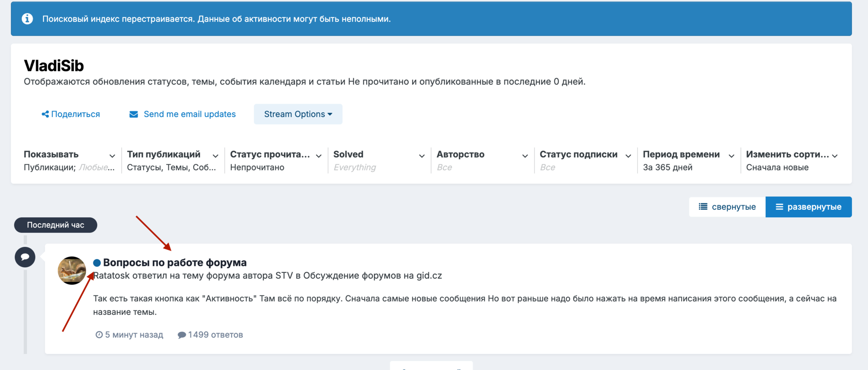
Task: Click the envelope icon for email updates
Action: [134, 114]
